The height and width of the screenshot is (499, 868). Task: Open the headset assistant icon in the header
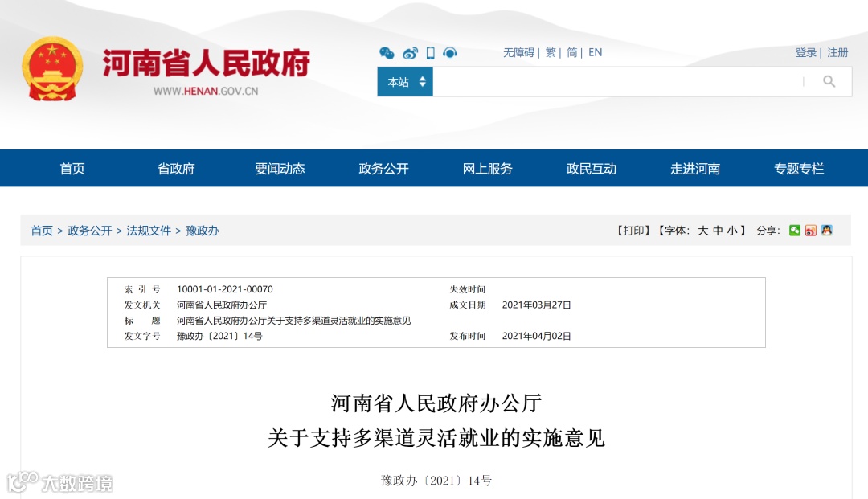[450, 53]
